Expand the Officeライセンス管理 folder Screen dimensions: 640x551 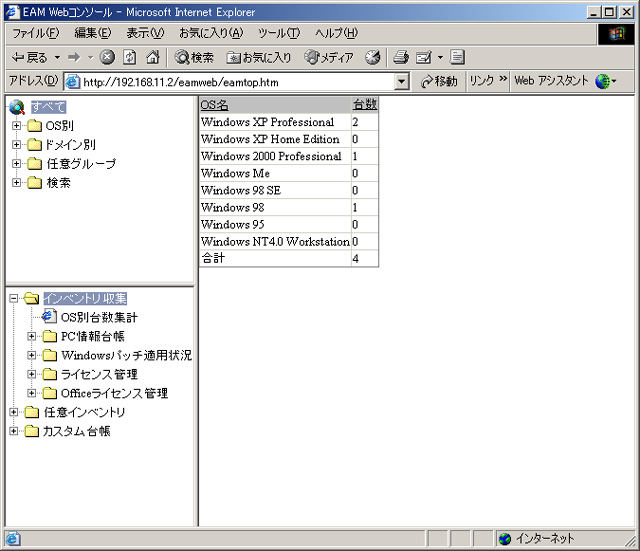click(x=31, y=393)
